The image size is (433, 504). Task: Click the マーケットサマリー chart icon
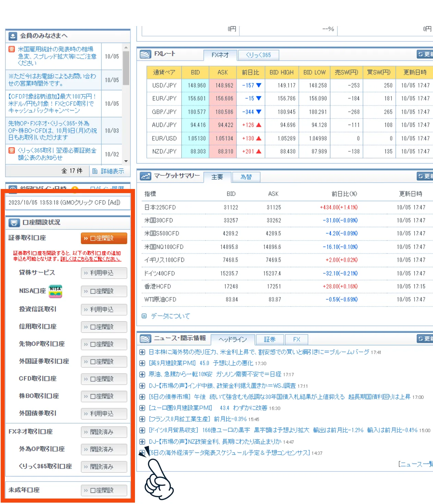[x=145, y=176]
